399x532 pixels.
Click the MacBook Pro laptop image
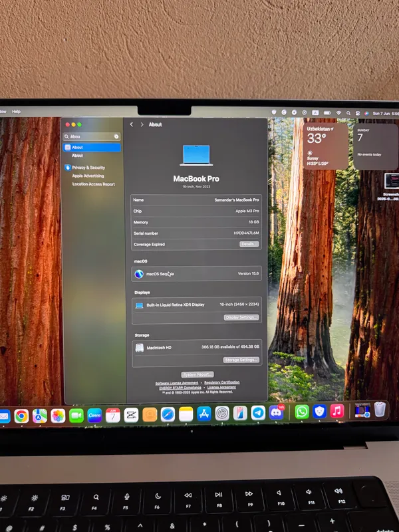[x=196, y=156]
